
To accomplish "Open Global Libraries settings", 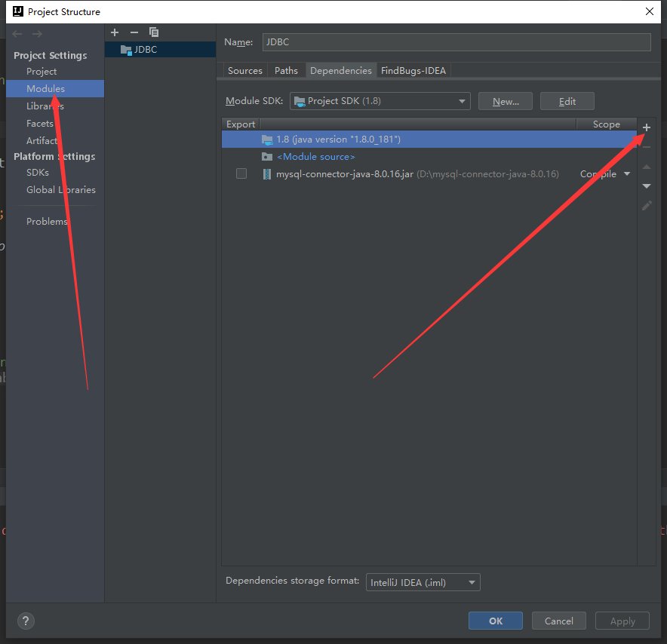I will click(x=61, y=189).
